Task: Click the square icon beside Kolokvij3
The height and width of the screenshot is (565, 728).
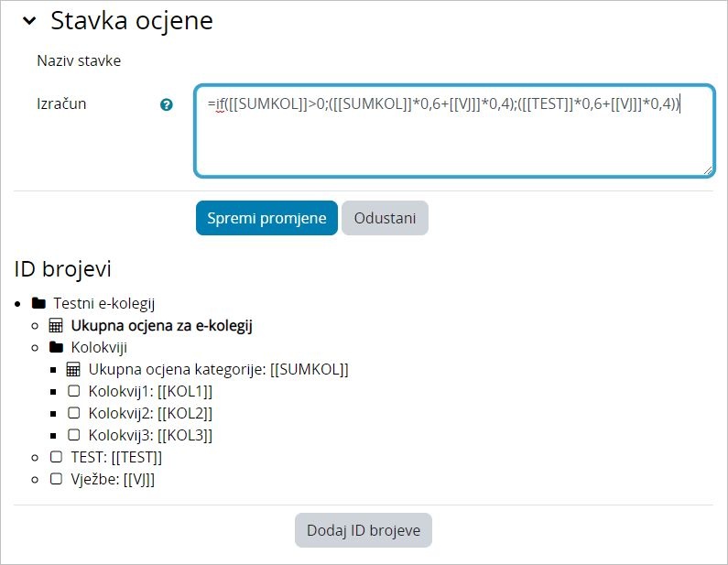Action: point(73,435)
